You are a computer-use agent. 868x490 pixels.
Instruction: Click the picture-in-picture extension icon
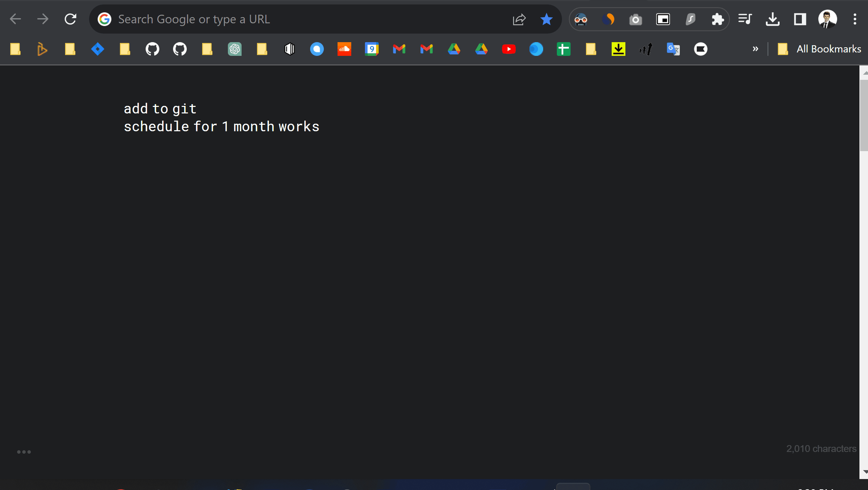[x=663, y=19]
